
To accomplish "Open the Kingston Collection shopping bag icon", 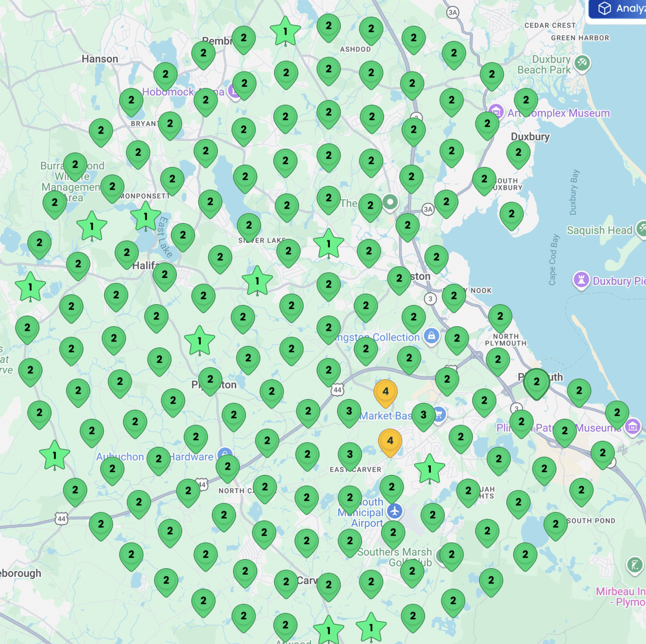I will click(431, 336).
